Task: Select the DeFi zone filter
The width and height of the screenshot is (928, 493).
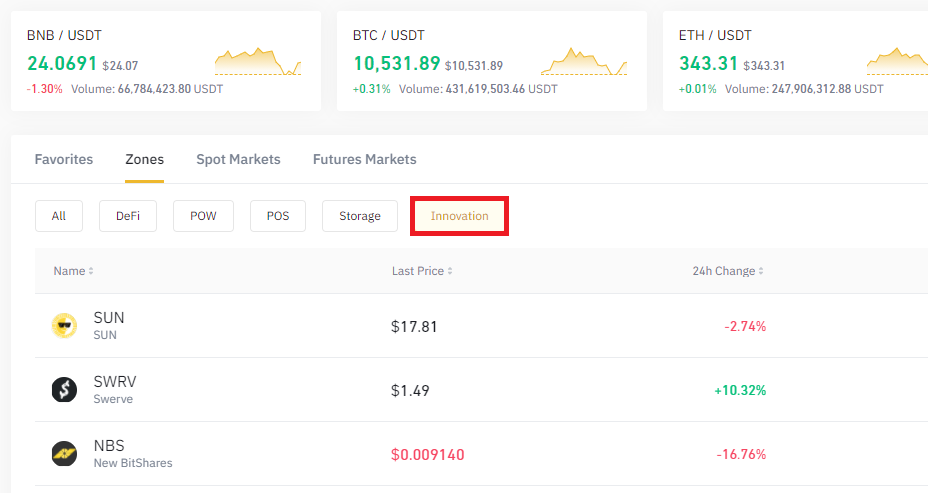Action: (x=128, y=216)
